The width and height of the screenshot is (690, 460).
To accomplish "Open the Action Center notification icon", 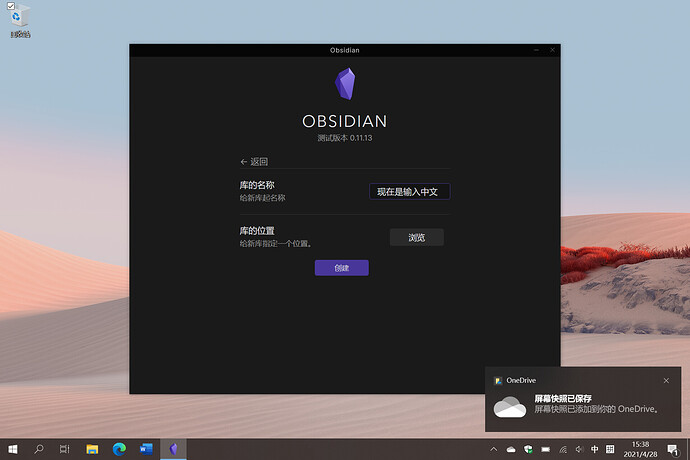I will [x=672, y=449].
